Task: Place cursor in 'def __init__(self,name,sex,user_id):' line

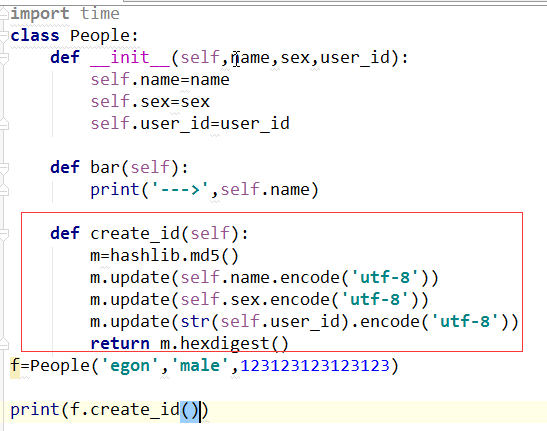Action: [229, 58]
